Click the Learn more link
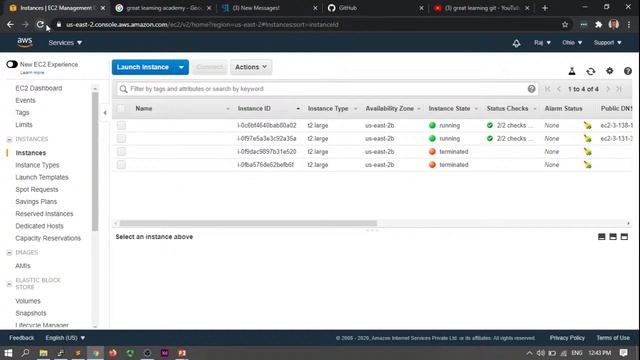The width and height of the screenshot is (640, 360). click(x=32, y=73)
